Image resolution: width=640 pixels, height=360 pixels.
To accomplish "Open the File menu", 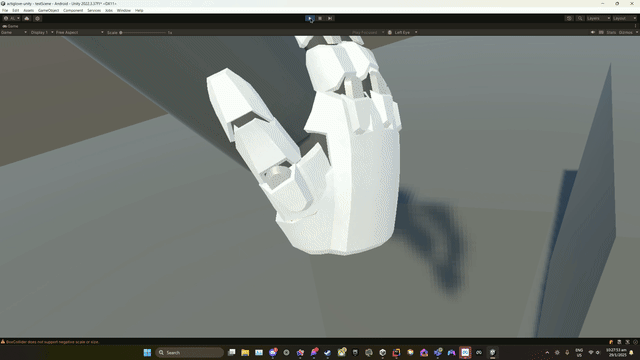I will coord(5,10).
